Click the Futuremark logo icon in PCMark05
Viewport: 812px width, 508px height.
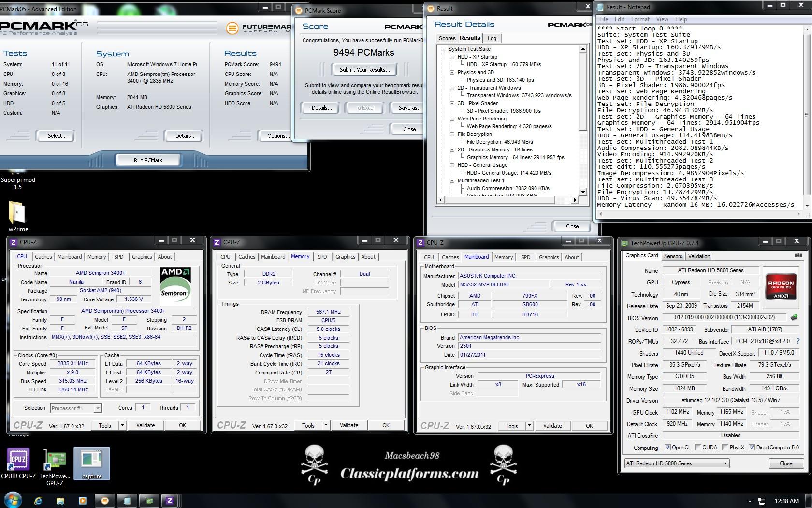point(232,28)
